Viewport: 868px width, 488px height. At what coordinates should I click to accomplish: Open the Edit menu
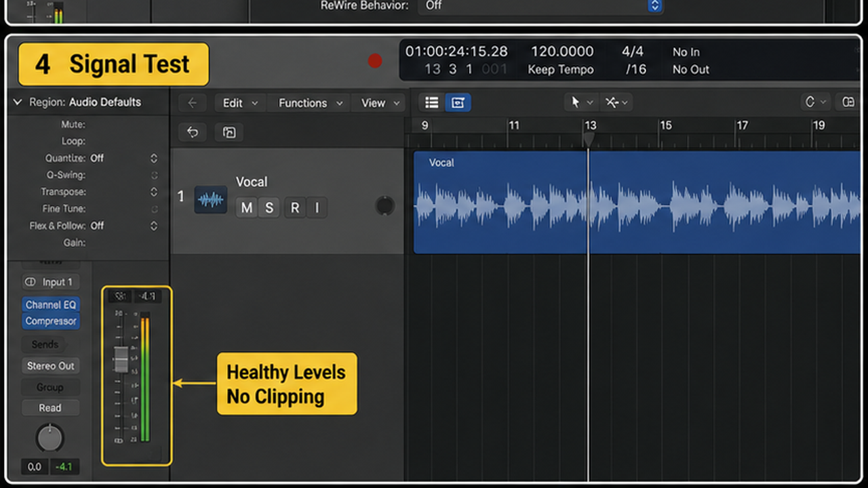pos(241,103)
